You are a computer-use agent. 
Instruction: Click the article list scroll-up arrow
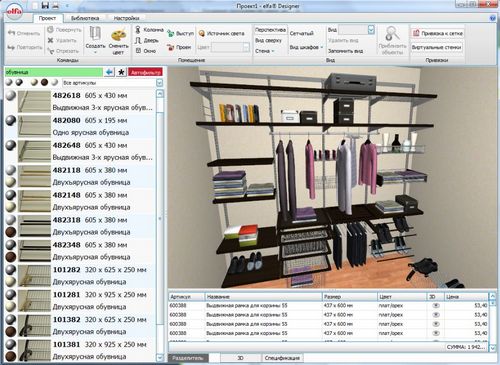pos(160,94)
